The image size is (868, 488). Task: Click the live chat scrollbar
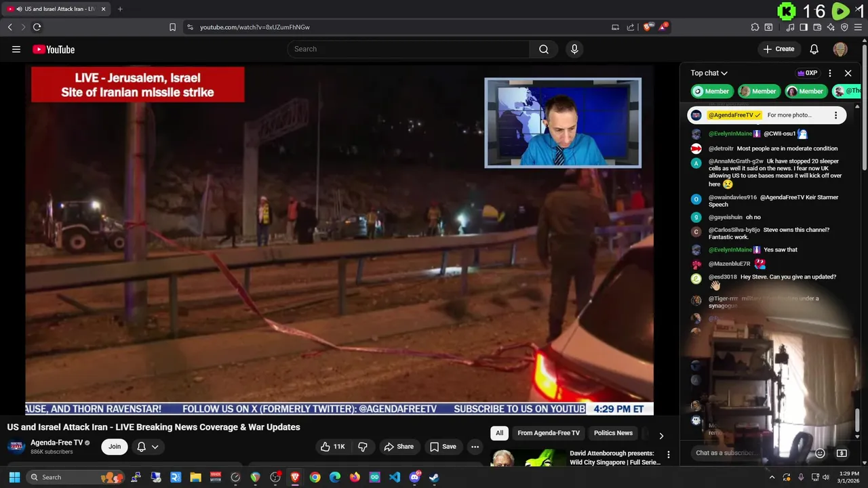tap(859, 420)
